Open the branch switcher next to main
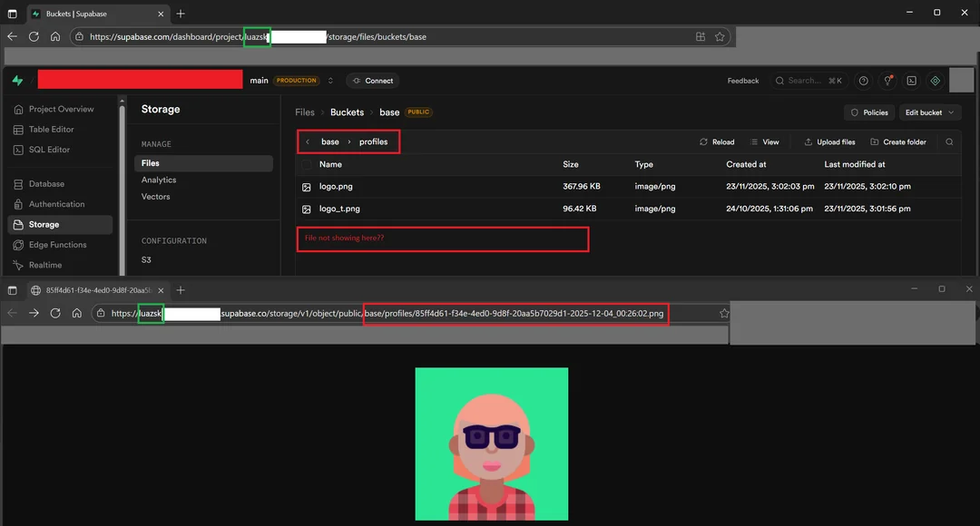This screenshot has height=526, width=980. (x=329, y=80)
